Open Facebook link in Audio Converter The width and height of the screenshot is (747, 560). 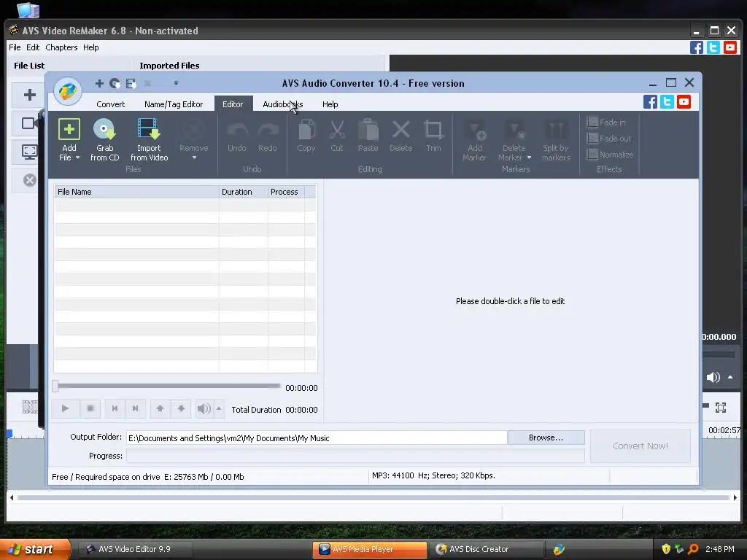click(650, 102)
